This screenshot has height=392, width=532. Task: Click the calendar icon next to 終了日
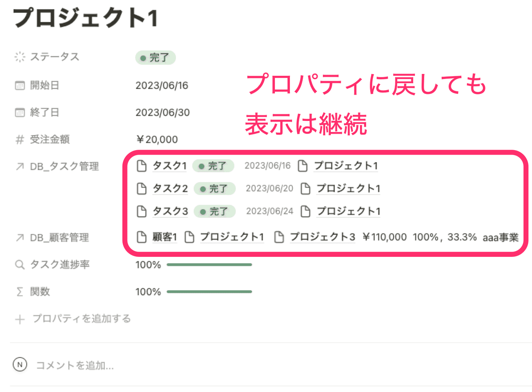20,112
